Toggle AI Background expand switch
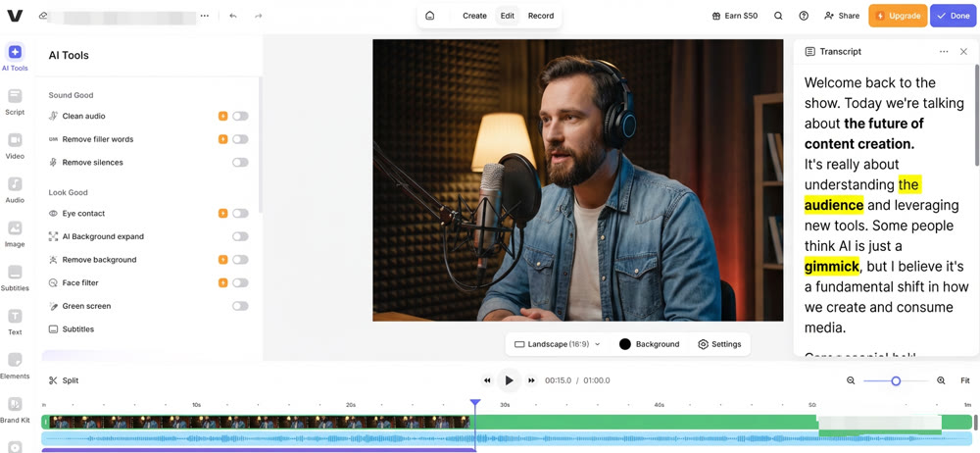The height and width of the screenshot is (453, 980). (240, 236)
